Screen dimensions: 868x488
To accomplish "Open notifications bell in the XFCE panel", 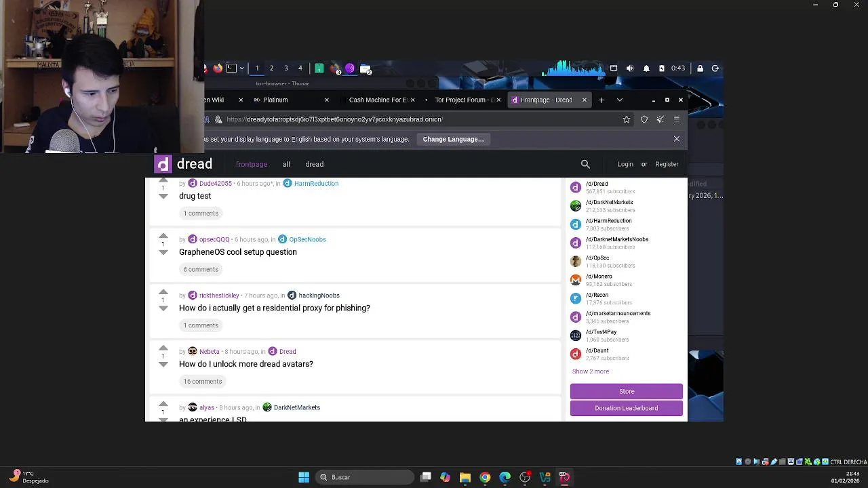I will (646, 68).
